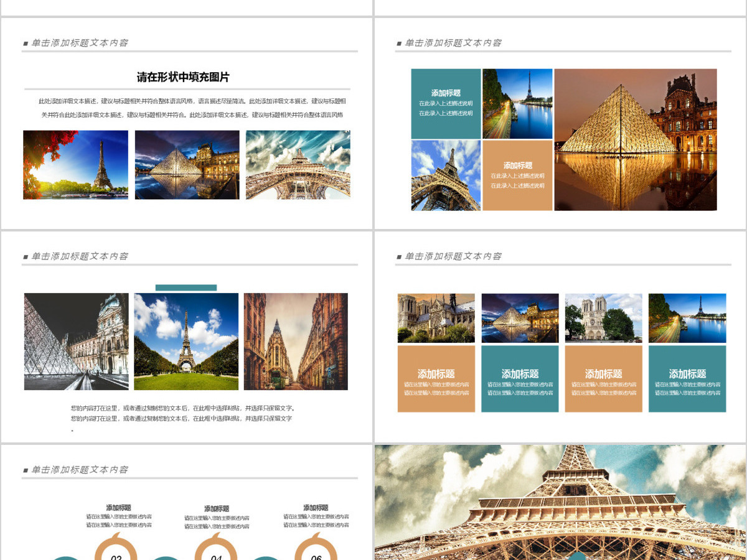This screenshot has width=747, height=560.
Task: Click the "添加标题" text above circle 06
Action: (316, 508)
